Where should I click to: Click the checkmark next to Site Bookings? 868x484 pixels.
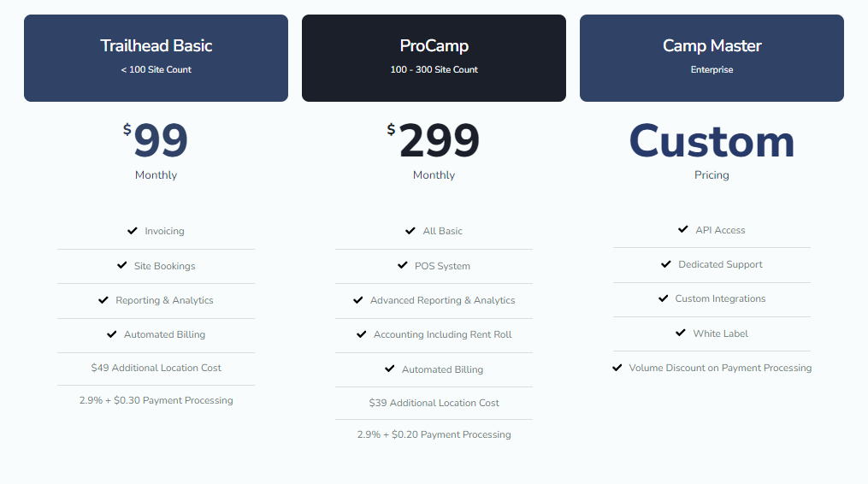tap(122, 266)
